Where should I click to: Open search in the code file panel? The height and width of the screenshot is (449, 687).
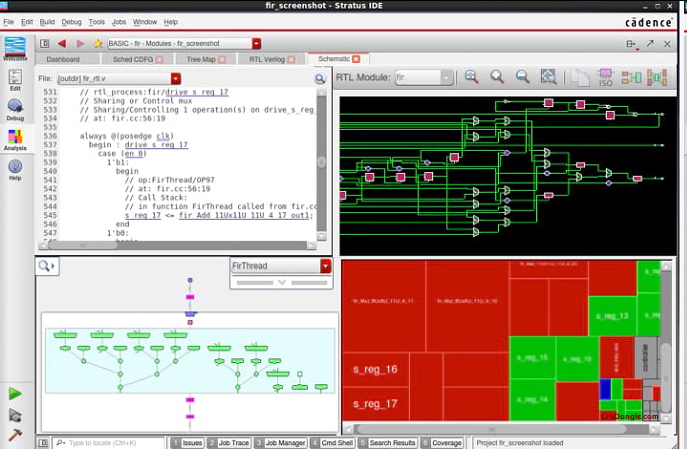[x=320, y=78]
